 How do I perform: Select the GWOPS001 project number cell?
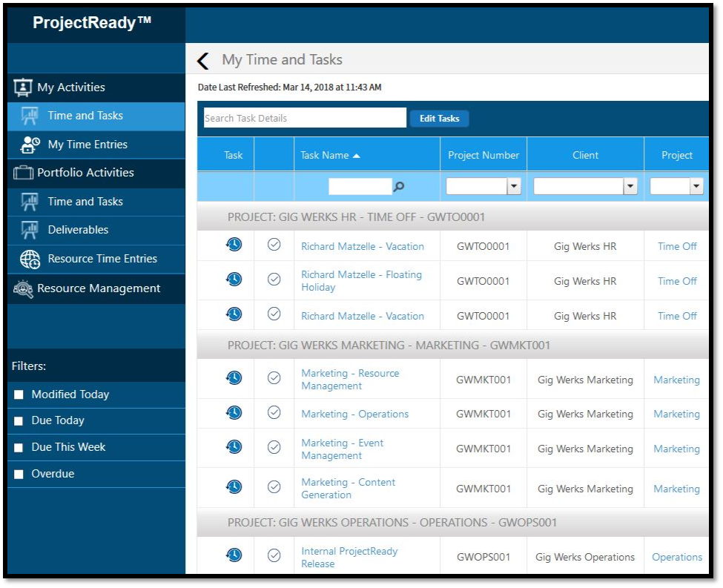(483, 557)
